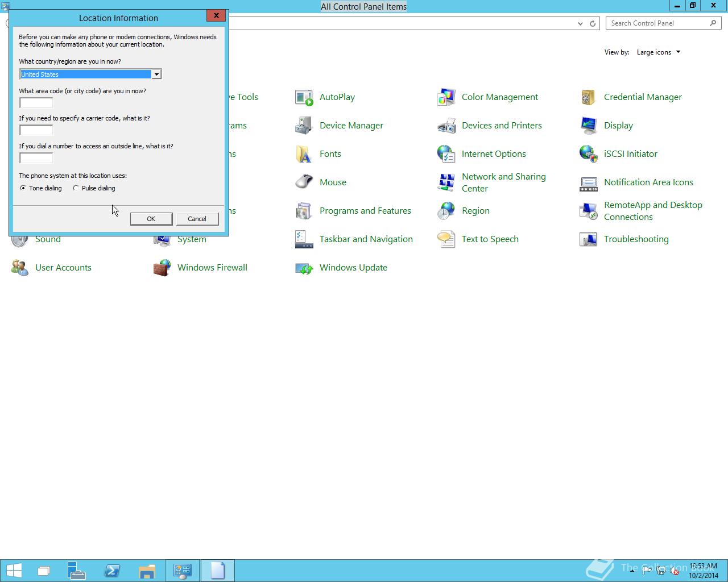Open the User Accounts icon
728x582 pixels.
click(x=20, y=268)
